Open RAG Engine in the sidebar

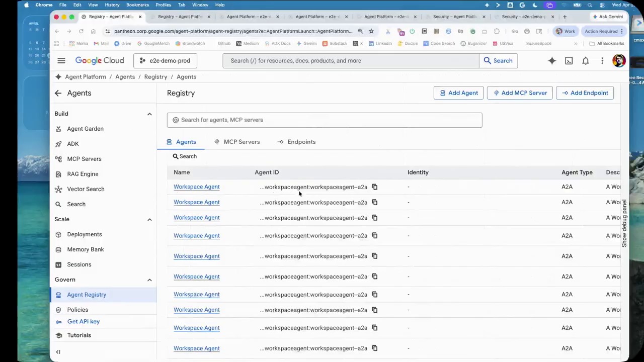tap(83, 174)
